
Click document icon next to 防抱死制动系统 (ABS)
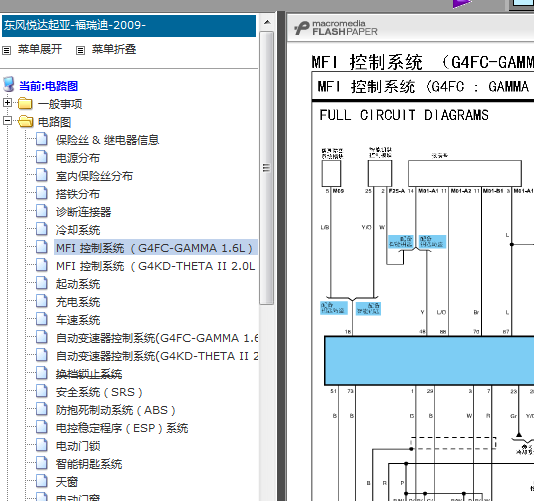click(x=42, y=409)
